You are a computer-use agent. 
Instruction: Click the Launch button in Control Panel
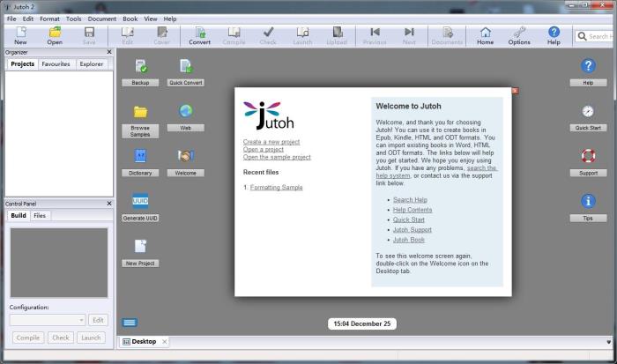pos(91,338)
